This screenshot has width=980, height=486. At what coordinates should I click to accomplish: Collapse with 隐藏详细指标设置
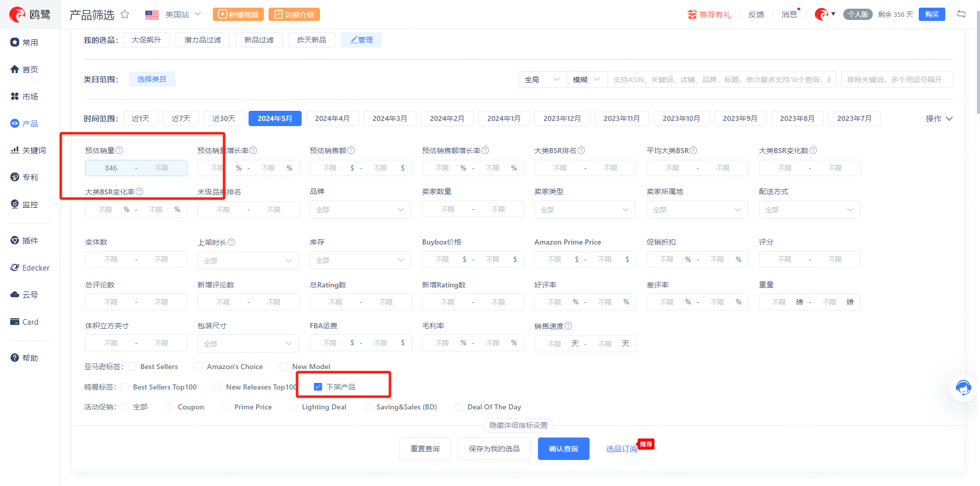point(519,425)
